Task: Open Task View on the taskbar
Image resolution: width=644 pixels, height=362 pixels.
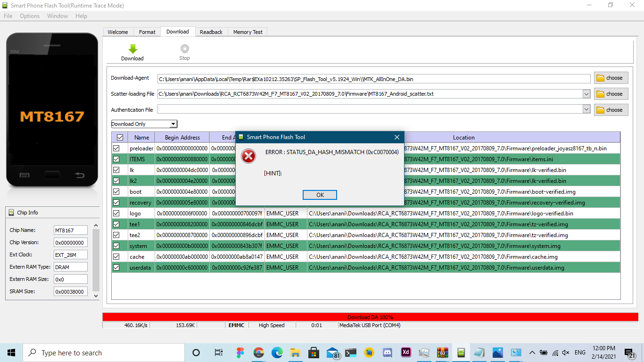Action: 218,353
